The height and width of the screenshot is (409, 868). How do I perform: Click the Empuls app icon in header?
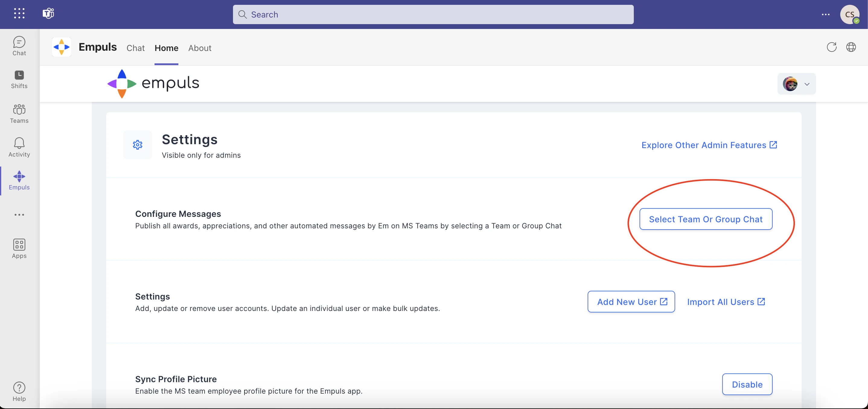(61, 47)
